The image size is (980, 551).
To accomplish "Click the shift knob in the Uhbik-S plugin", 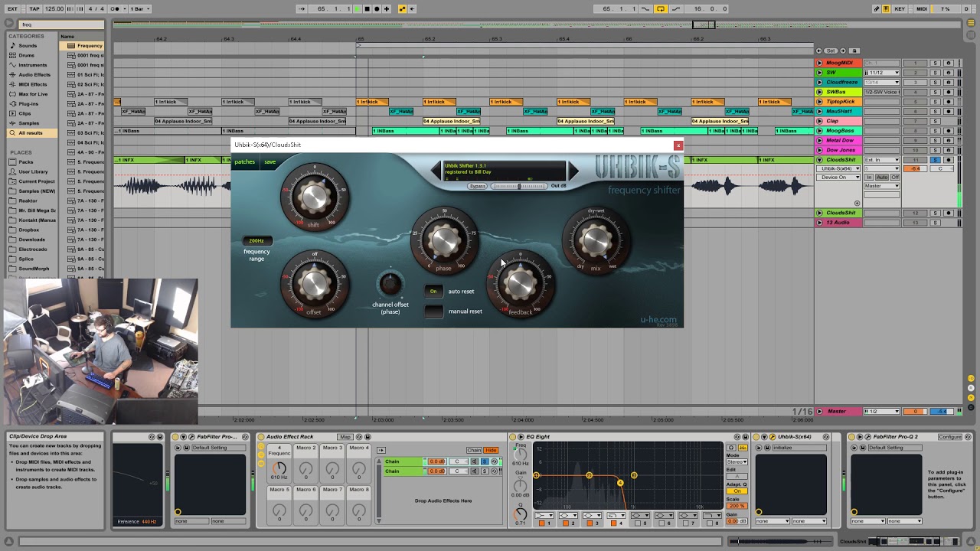I will point(314,197).
